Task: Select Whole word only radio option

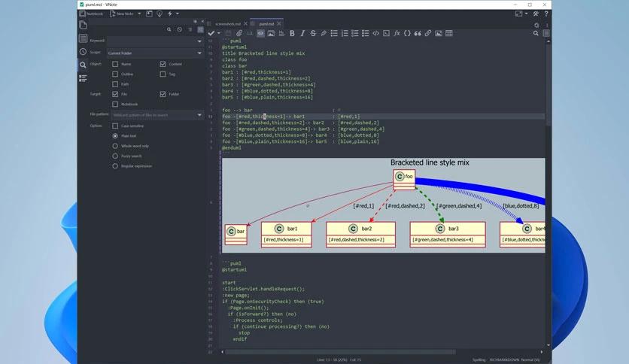Action: (x=115, y=146)
